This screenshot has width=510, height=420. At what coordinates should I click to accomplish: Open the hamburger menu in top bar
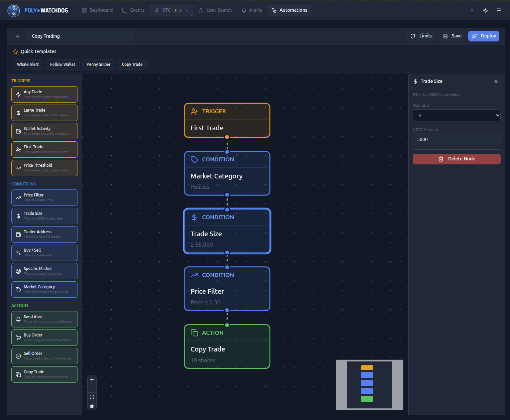click(x=499, y=10)
